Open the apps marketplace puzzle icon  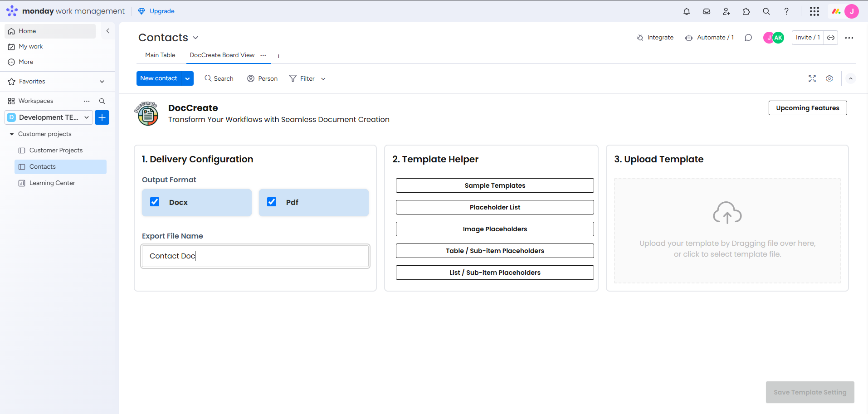[x=746, y=11]
